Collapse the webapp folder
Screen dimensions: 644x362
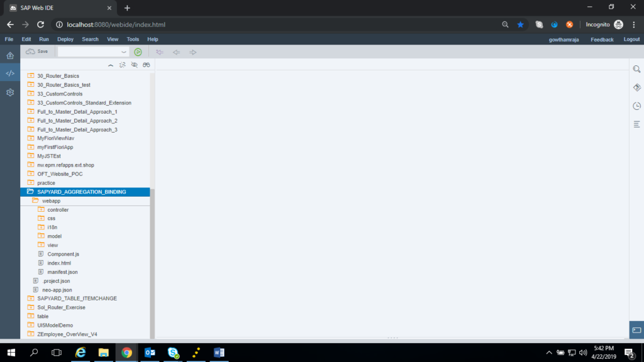[x=35, y=200]
